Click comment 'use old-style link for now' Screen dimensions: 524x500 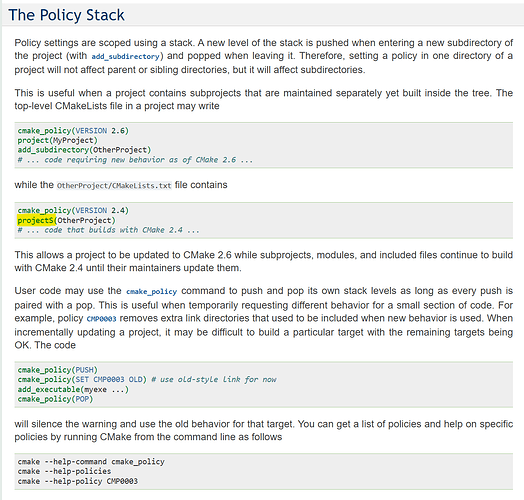(214, 380)
